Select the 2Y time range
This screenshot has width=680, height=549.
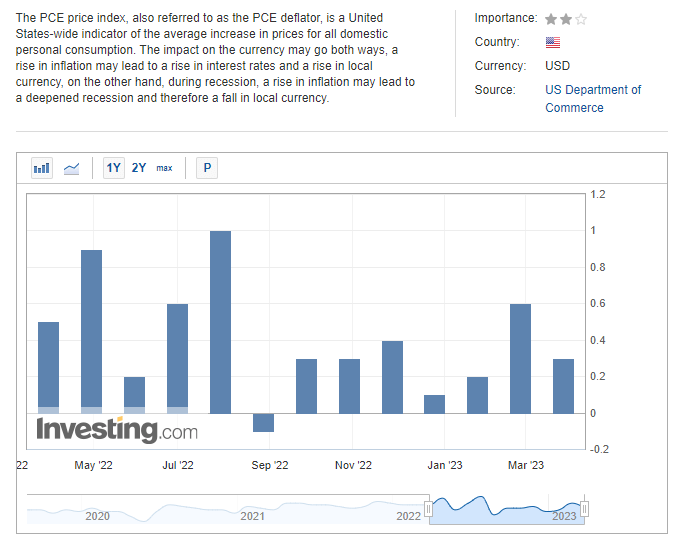pos(139,168)
